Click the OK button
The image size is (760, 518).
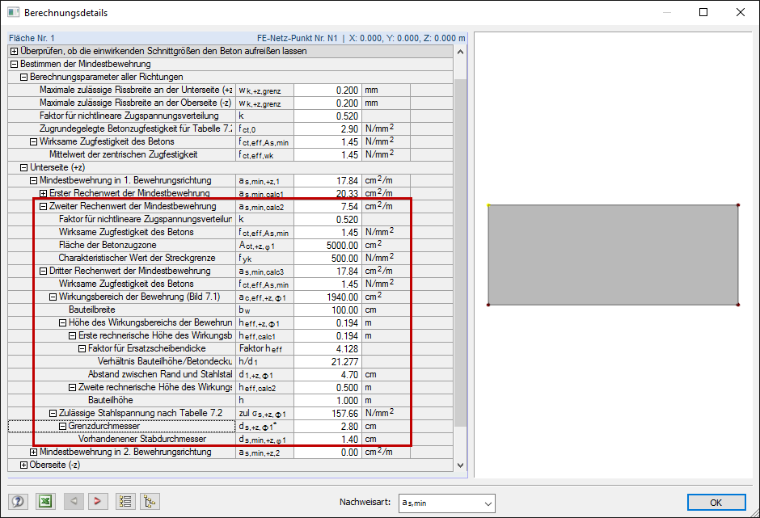tap(716, 502)
